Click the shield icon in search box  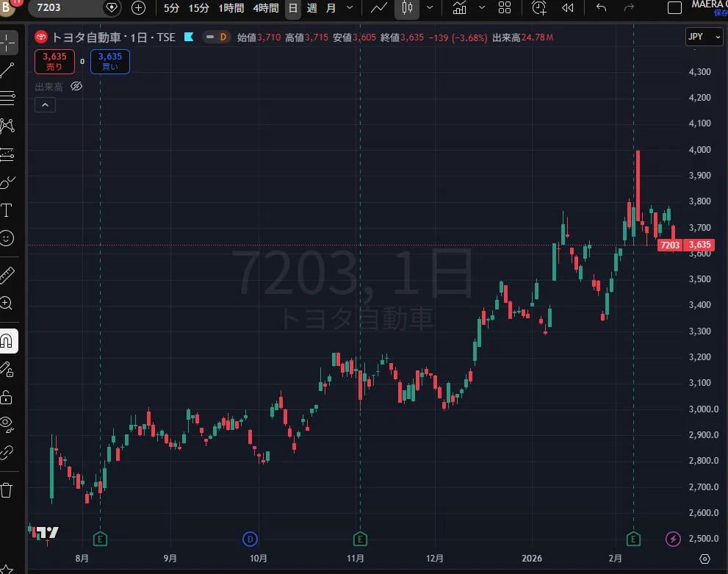tap(112, 8)
